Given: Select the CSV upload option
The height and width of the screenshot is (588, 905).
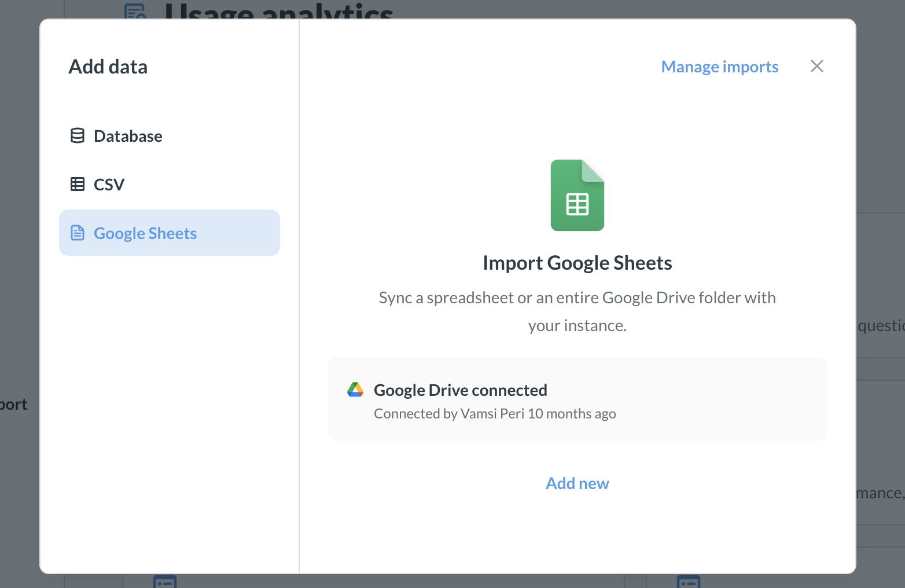Looking at the screenshot, I should coord(170,185).
